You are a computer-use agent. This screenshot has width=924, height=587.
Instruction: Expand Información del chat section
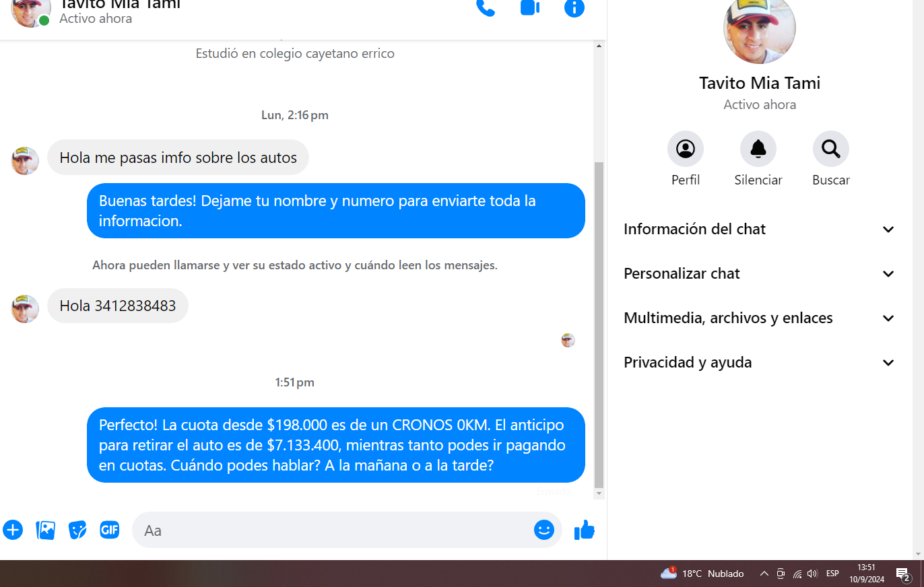759,230
